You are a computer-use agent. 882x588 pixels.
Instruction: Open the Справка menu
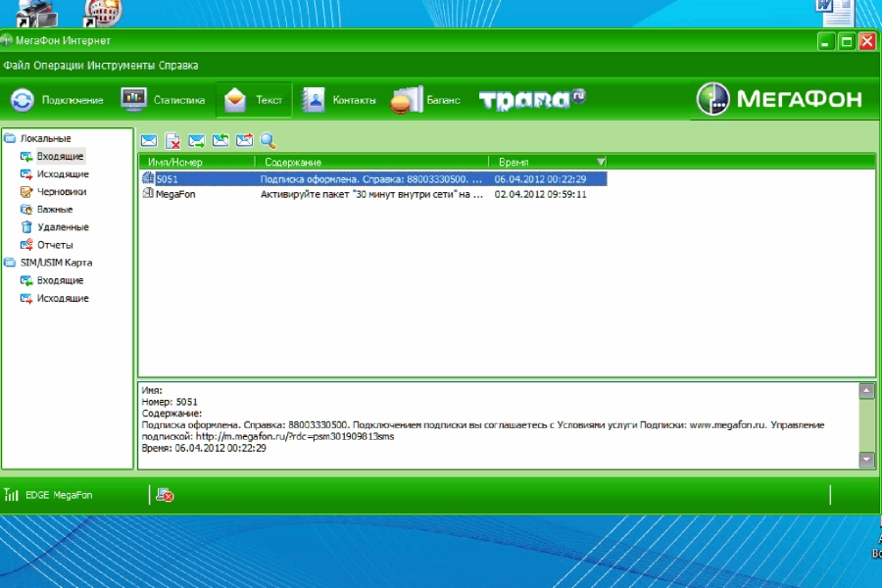(x=178, y=66)
